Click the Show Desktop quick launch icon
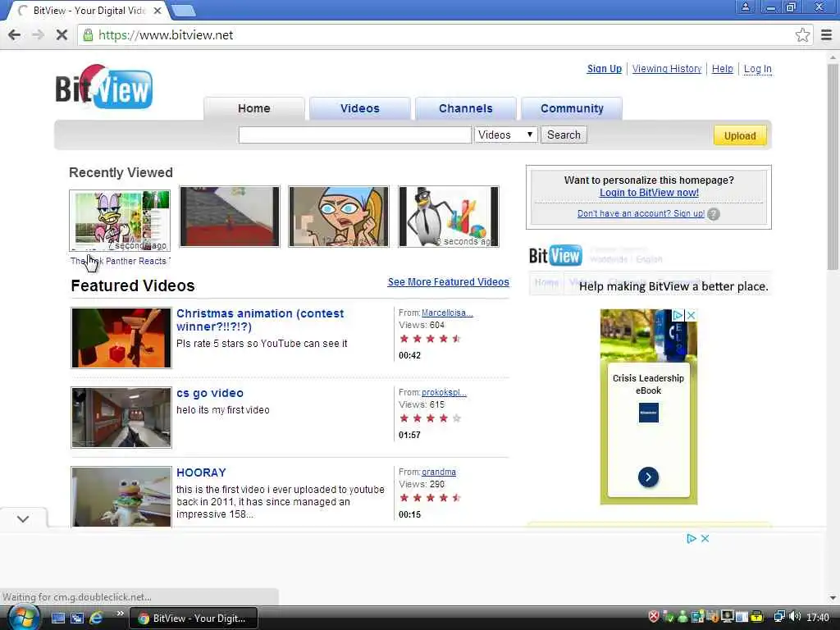 58,619
